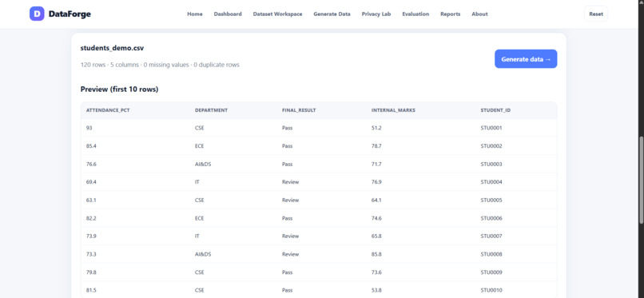Select student ID cell STU0010

point(491,291)
